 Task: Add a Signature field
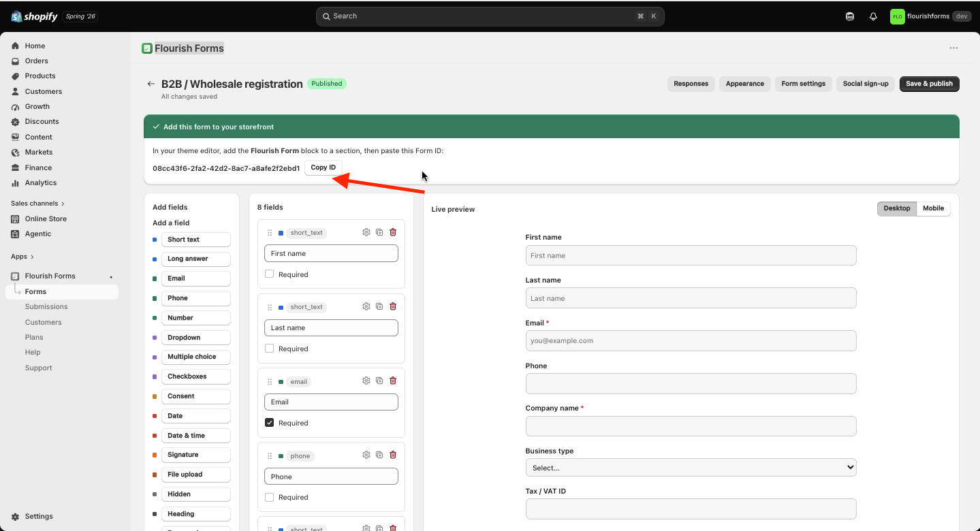click(x=195, y=455)
